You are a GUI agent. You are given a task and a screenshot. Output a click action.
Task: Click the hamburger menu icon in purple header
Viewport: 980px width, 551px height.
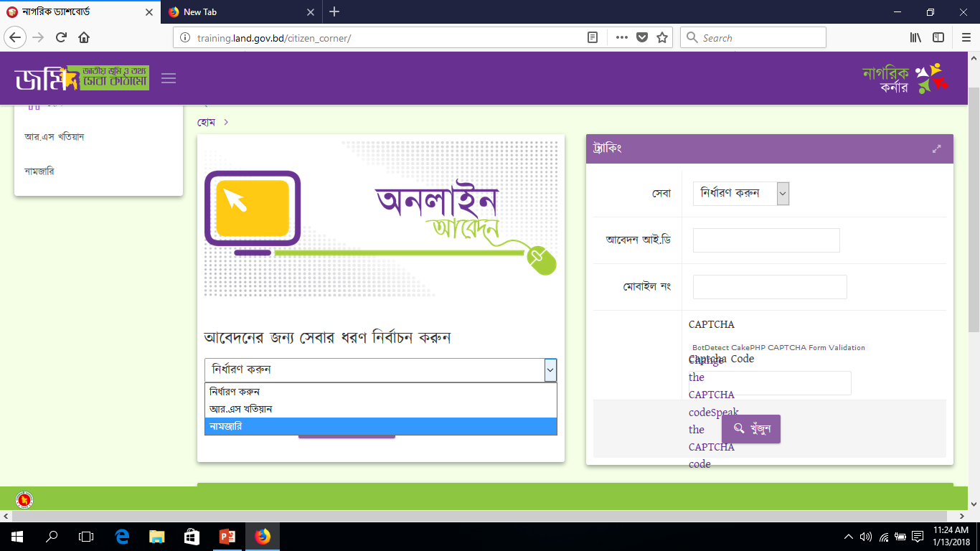[169, 78]
